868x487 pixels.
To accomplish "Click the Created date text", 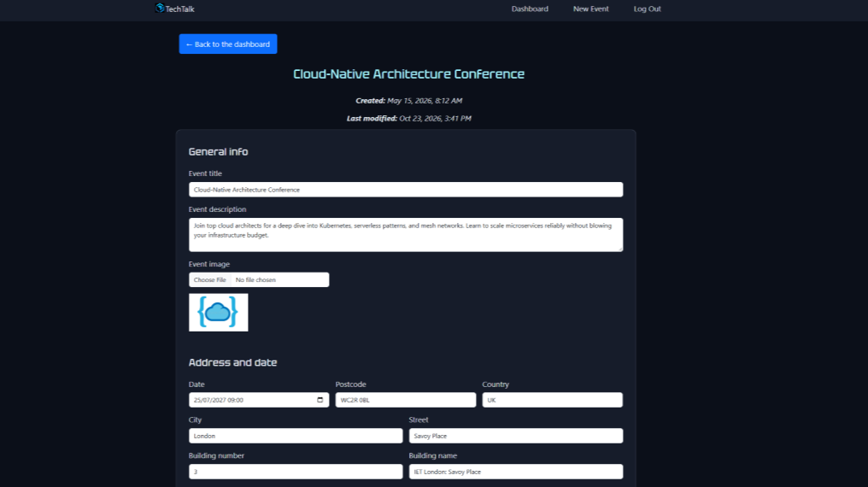I will click(408, 101).
